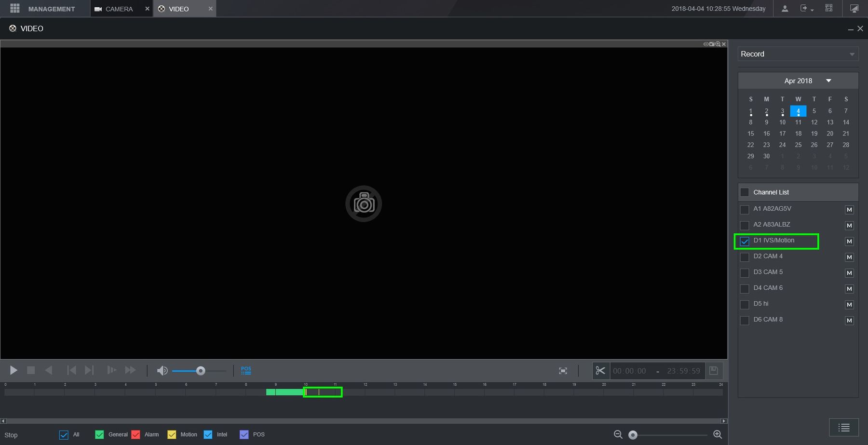
Task: Set the clip start time field
Action: coord(629,371)
